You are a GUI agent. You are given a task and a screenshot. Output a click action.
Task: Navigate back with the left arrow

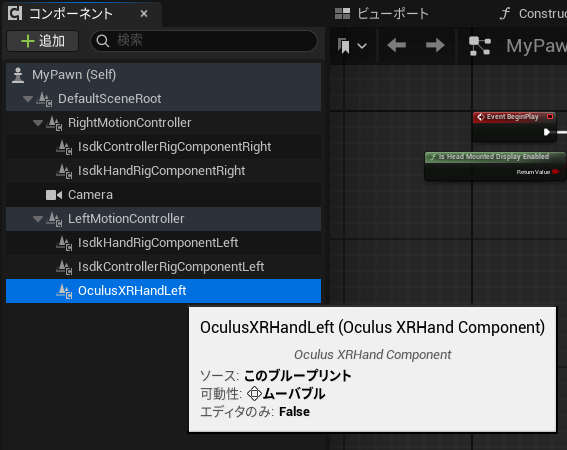[x=396, y=46]
